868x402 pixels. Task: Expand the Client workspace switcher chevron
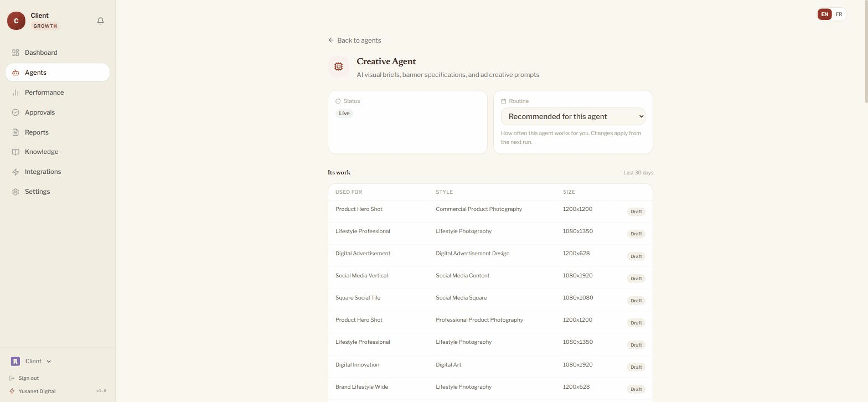click(49, 362)
